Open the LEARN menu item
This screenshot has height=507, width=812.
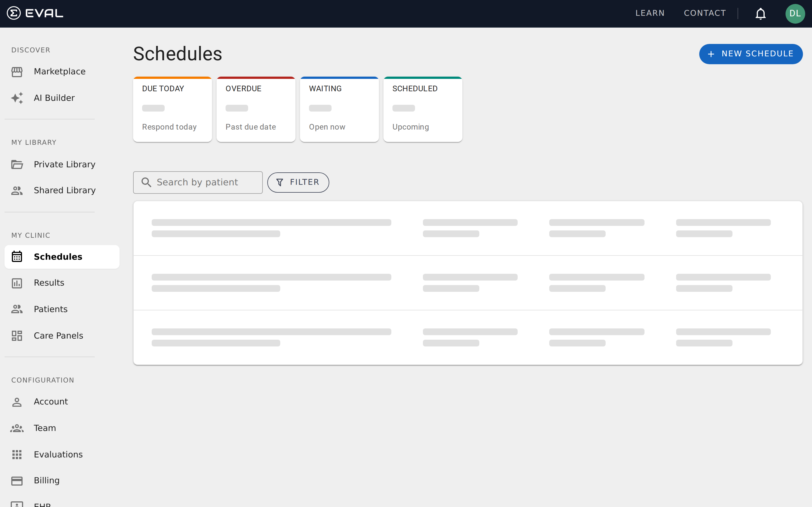650,13
